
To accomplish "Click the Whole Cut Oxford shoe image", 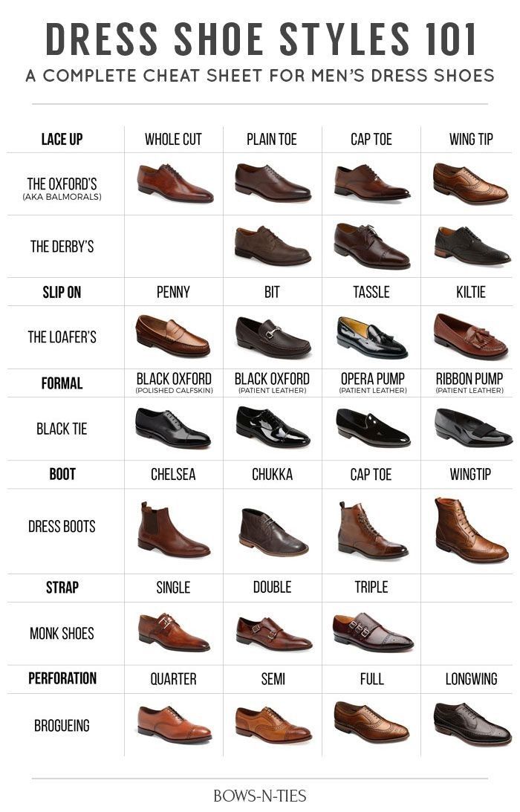I will pos(175,183).
